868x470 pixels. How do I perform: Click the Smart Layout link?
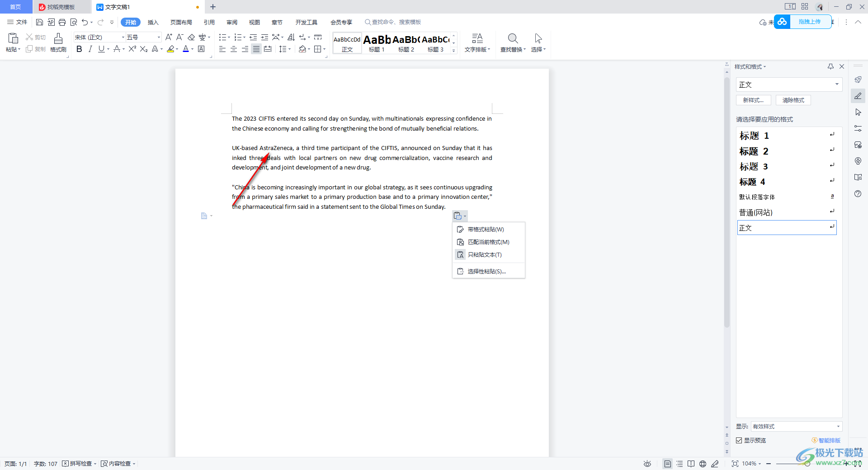click(826, 440)
